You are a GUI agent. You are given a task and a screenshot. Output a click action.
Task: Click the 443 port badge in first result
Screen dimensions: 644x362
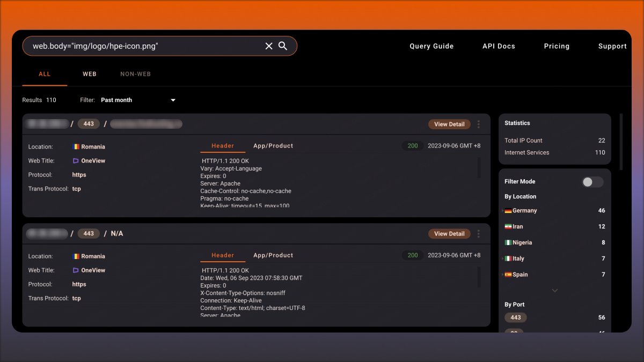[89, 124]
